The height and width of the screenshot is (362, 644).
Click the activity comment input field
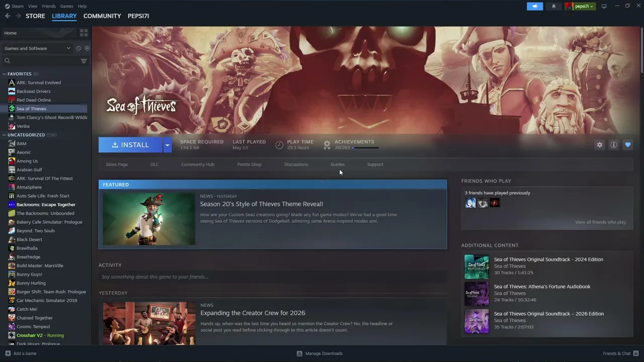point(273,277)
